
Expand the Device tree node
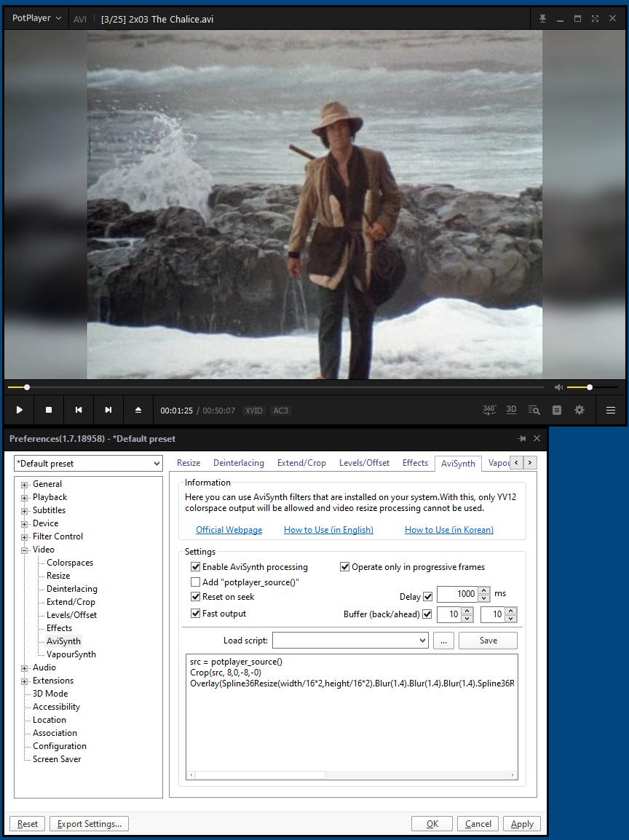pos(24,524)
